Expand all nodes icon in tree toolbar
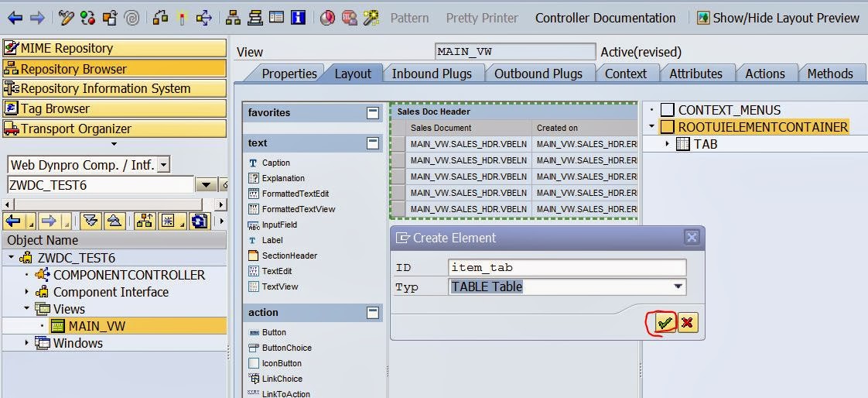This screenshot has width=868, height=398. [x=91, y=221]
